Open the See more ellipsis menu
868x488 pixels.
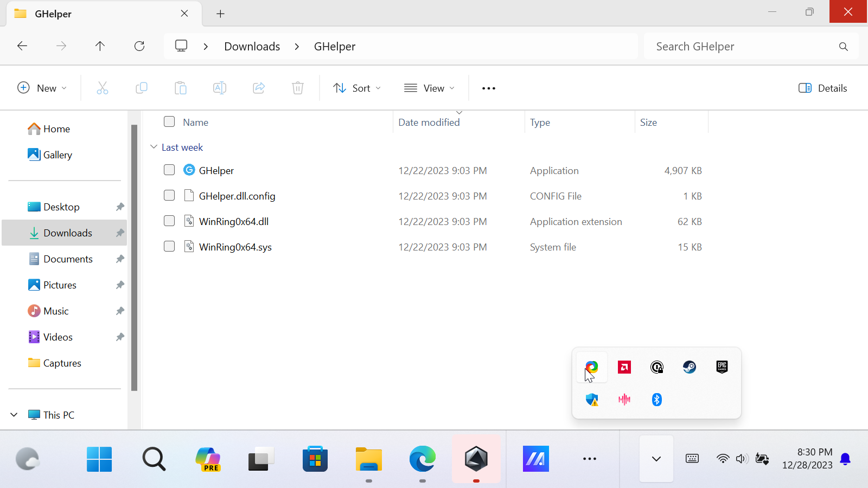[489, 88]
